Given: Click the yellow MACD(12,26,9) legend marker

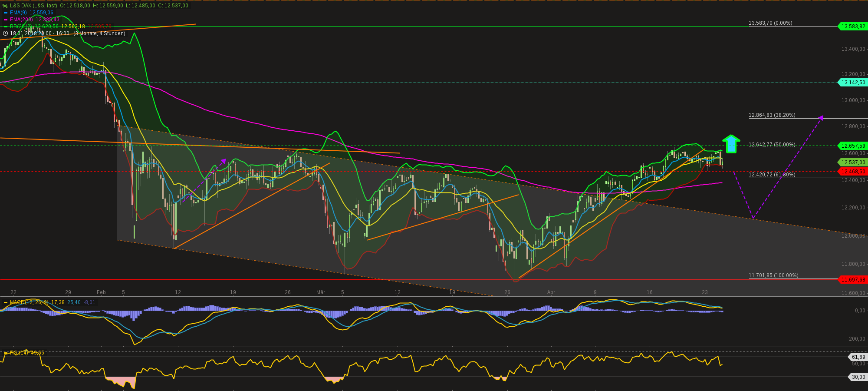Looking at the screenshot, I should coord(6,302).
